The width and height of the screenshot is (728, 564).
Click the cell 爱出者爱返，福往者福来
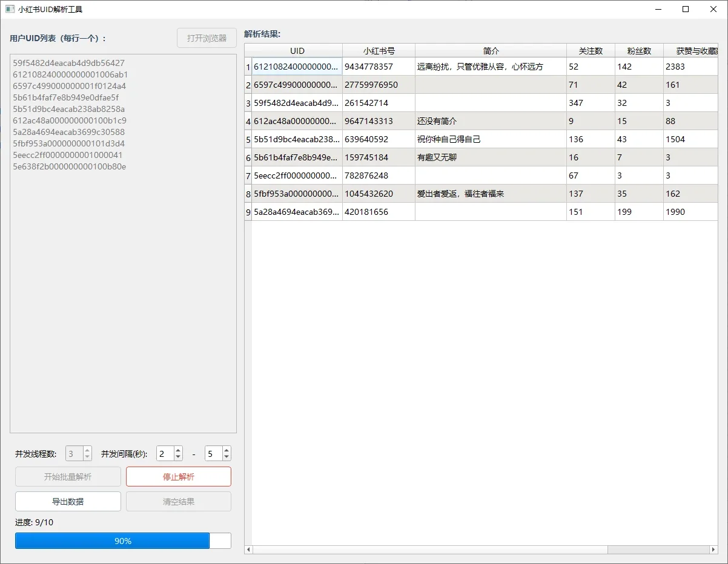coord(491,194)
